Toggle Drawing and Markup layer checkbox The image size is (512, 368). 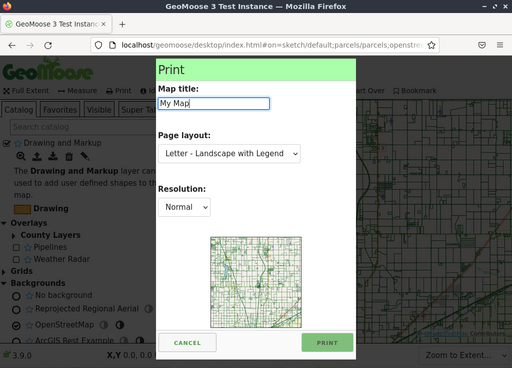pyautogui.click(x=7, y=143)
